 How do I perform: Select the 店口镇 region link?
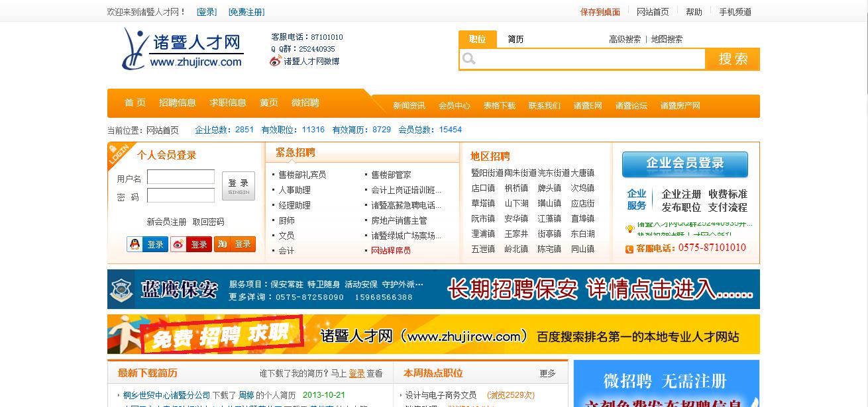pos(483,188)
